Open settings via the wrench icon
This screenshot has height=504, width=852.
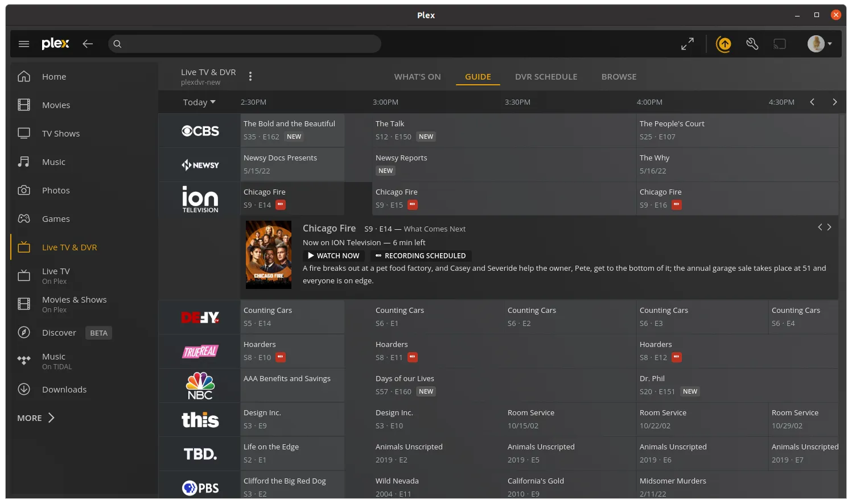[752, 44]
